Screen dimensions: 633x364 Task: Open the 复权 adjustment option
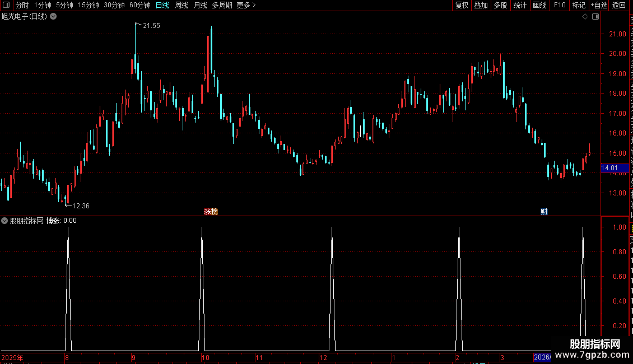pos(462,5)
